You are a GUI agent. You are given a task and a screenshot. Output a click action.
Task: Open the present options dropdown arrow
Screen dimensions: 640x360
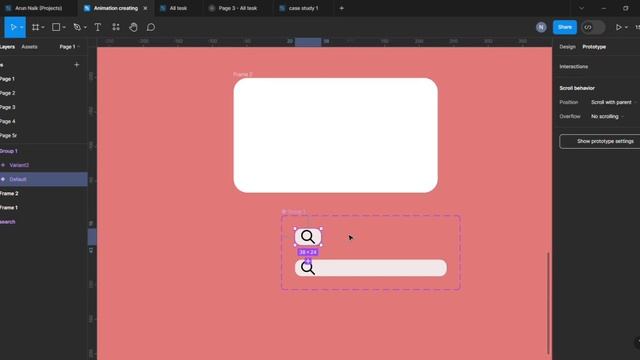coord(626,27)
